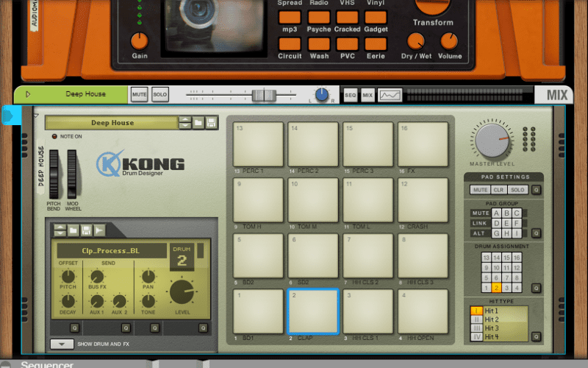Hit pad 1 BD1
Image resolution: width=588 pixels, height=368 pixels.
tap(258, 311)
